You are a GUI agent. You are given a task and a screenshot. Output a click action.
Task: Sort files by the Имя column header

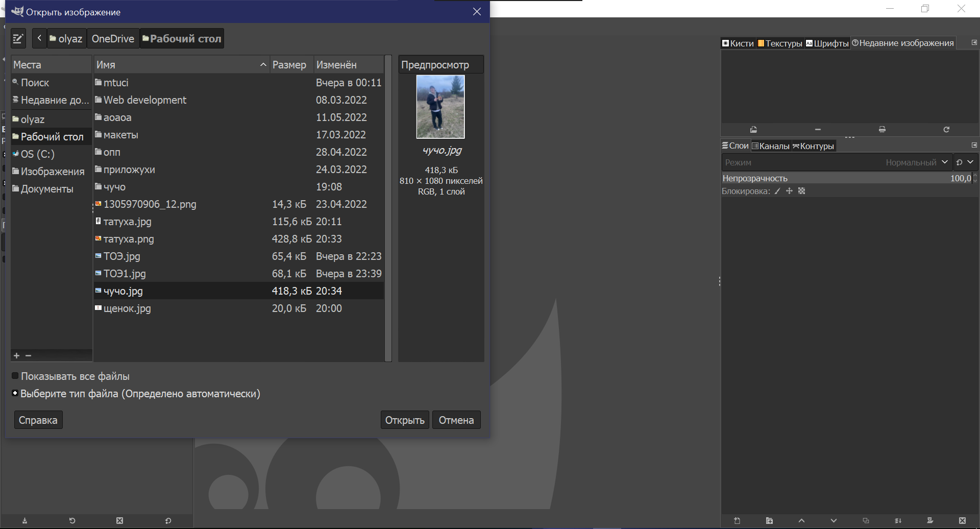[x=182, y=65]
